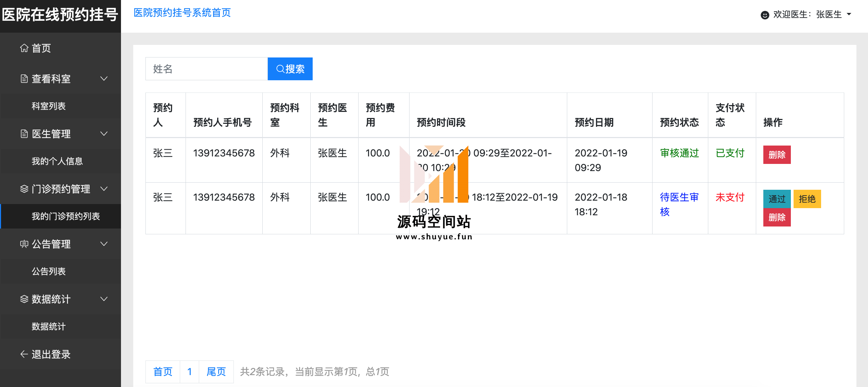Reject appointment with the yellow 拒绝 button

[807, 199]
